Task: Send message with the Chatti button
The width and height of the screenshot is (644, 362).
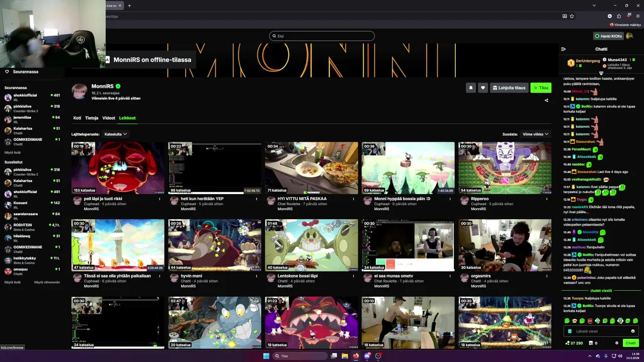Action: pos(630,343)
